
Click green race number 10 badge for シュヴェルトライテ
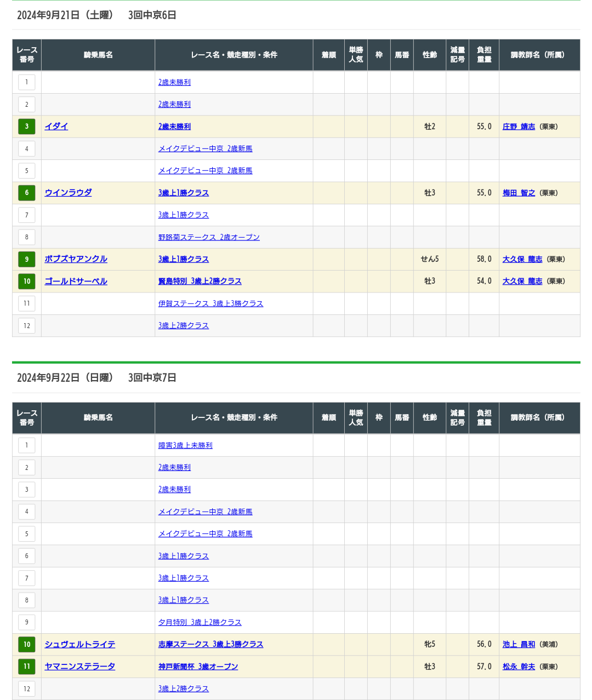point(27,644)
